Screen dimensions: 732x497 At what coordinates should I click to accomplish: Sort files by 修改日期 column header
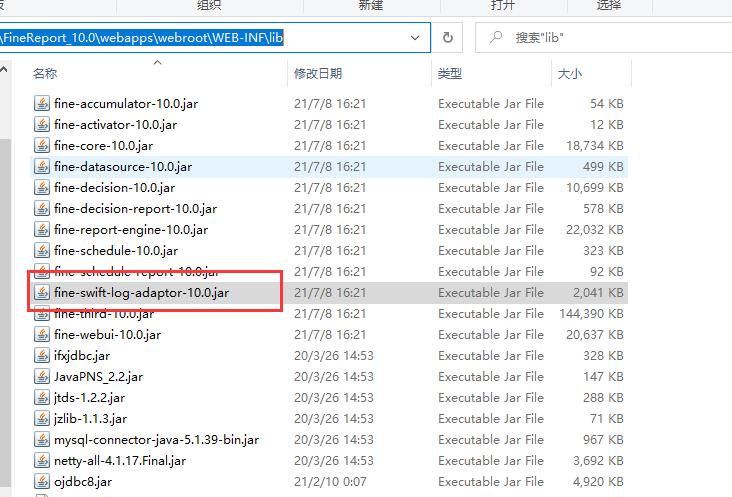(x=318, y=74)
